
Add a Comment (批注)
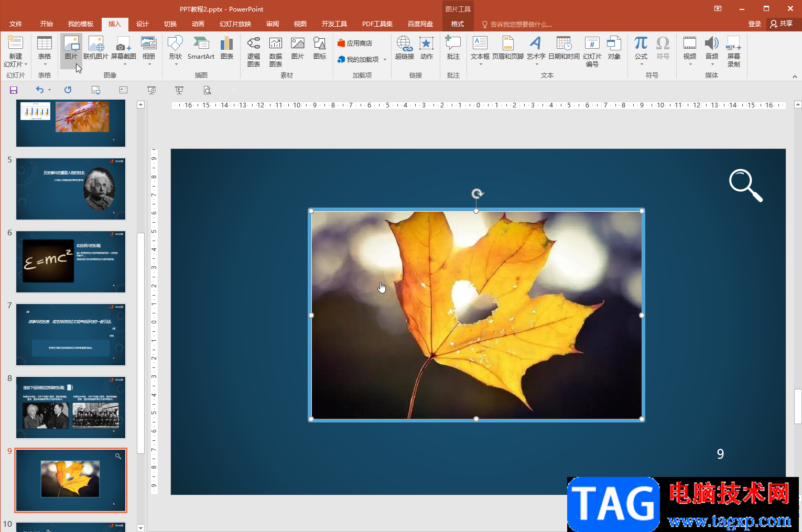click(453, 48)
